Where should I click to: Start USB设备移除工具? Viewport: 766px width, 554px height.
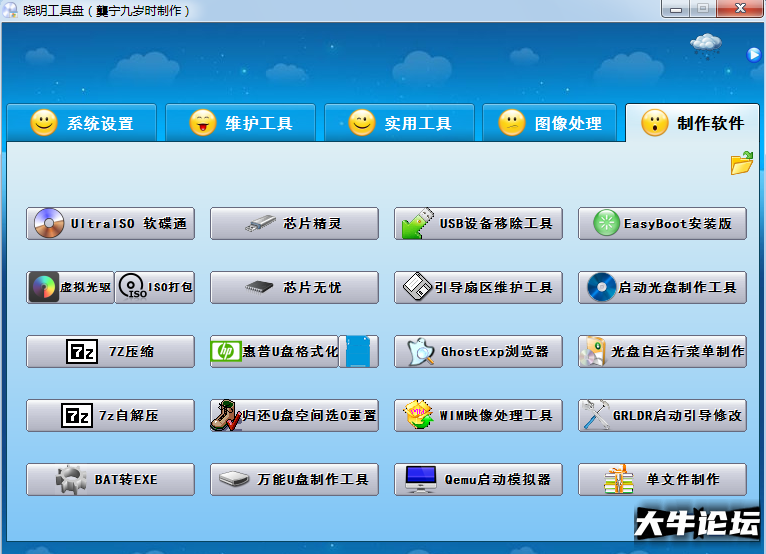click(x=478, y=223)
